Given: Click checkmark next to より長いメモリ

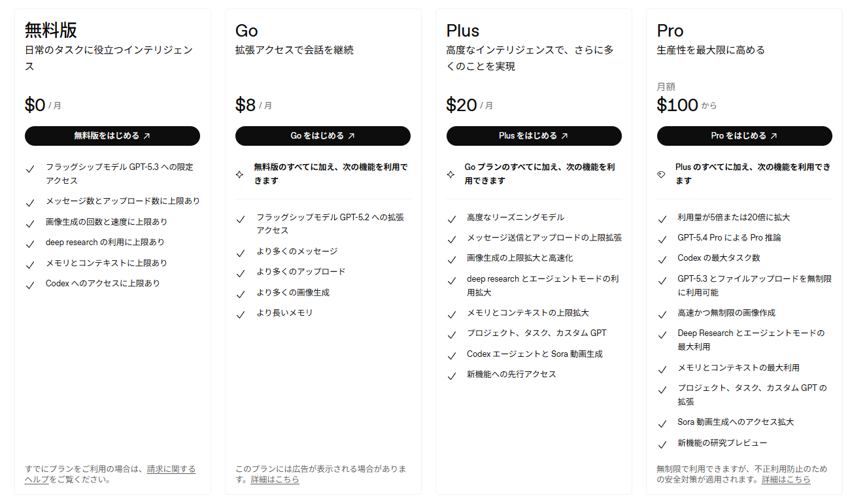Looking at the screenshot, I should (x=241, y=314).
